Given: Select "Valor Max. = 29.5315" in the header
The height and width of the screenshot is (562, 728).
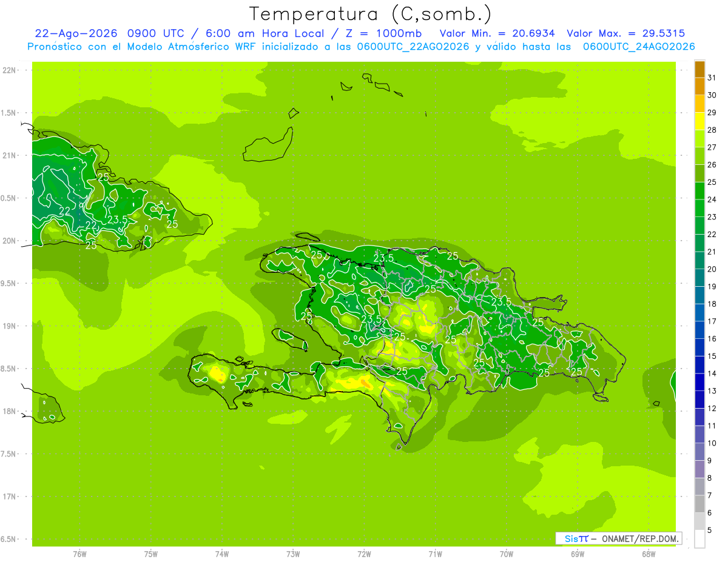Looking at the screenshot, I should tap(626, 33).
